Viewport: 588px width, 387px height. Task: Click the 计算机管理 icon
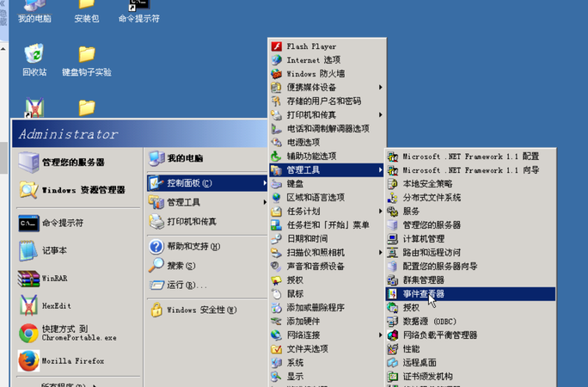pos(392,239)
